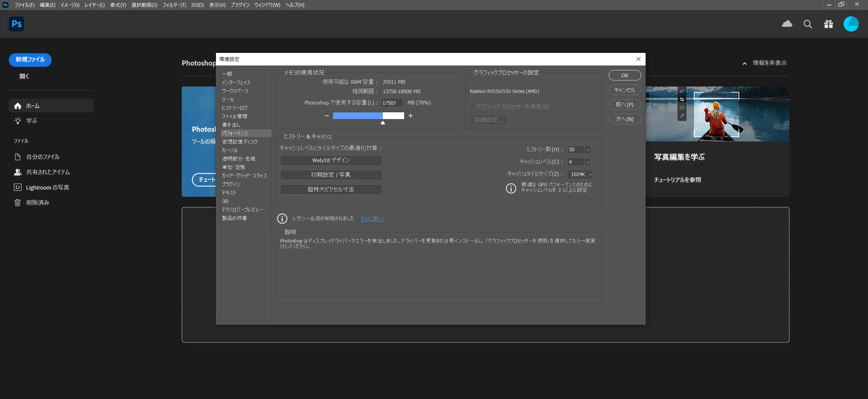Click the memory usage slider bar
Screen dimensions: 868x399
(x=368, y=116)
